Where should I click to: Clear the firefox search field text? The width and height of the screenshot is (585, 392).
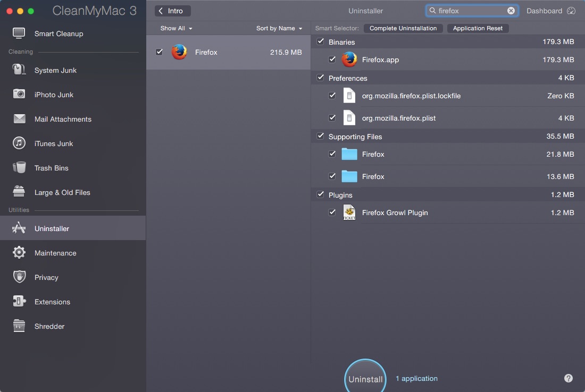coord(511,11)
